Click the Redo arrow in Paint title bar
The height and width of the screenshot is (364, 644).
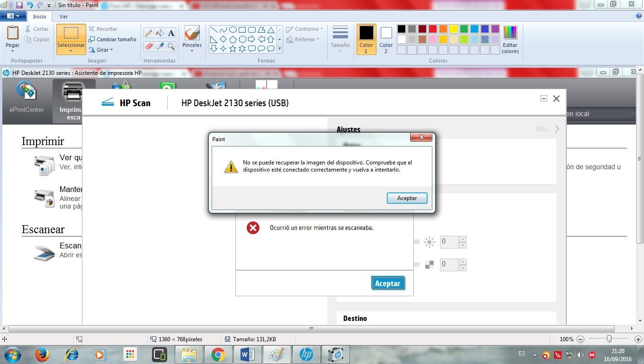[40, 5]
